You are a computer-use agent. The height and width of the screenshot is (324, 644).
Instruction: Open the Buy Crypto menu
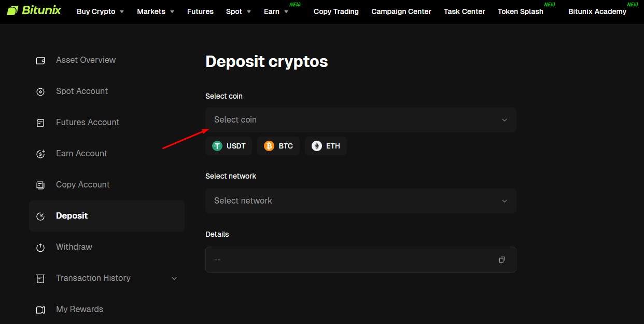point(100,11)
